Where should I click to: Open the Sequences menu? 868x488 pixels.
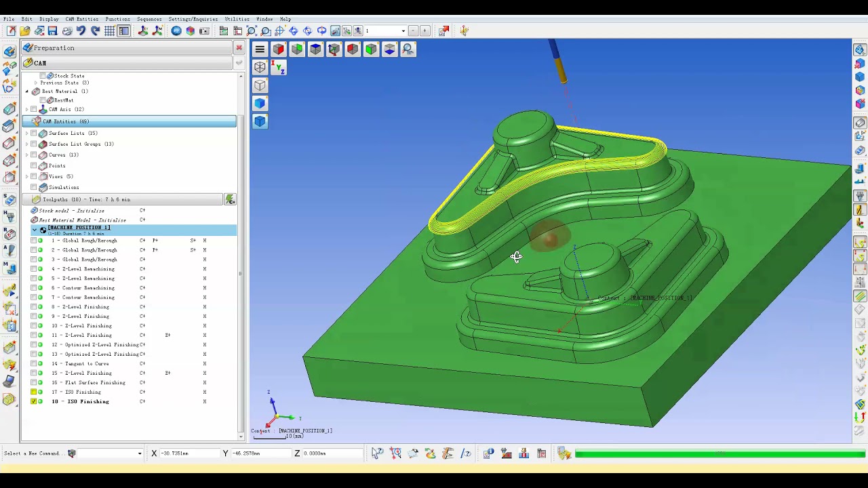click(x=149, y=19)
